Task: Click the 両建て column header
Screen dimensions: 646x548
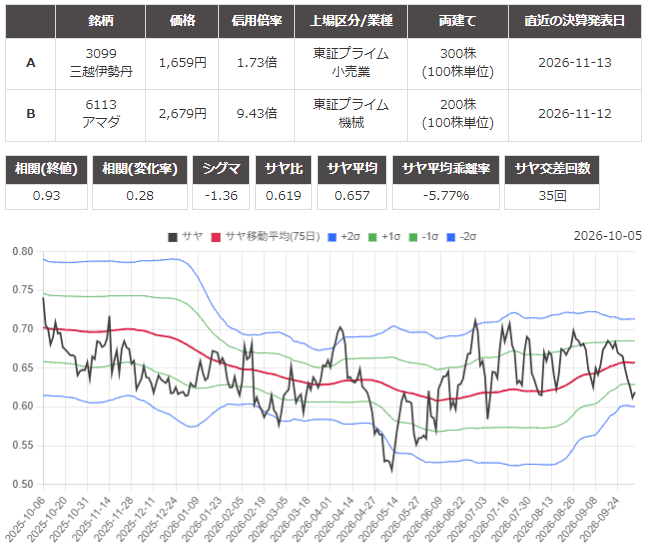Action: [x=458, y=21]
